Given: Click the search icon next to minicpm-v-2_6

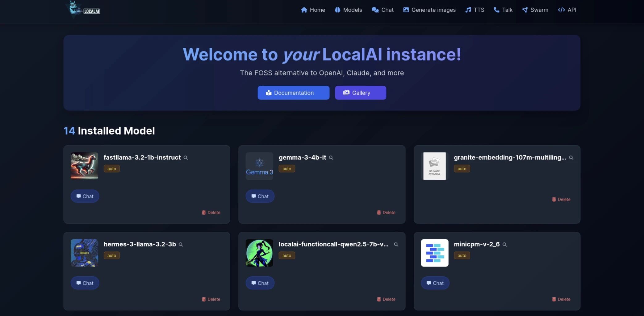Looking at the screenshot, I should tap(505, 244).
